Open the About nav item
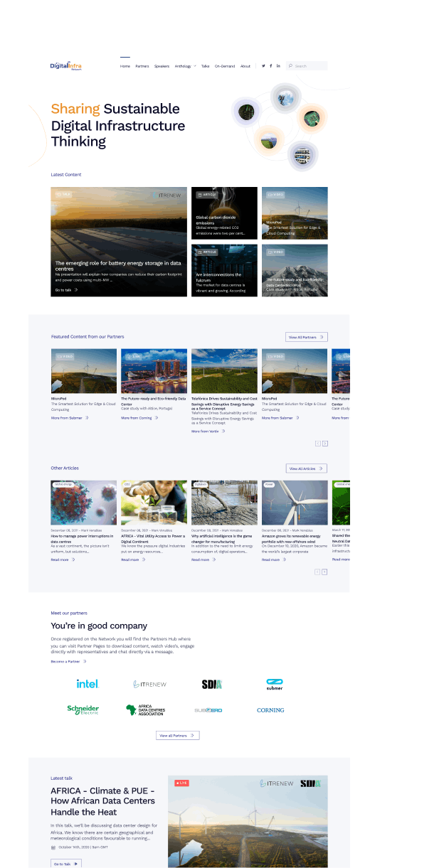This screenshot has height=868, width=444. 245,66
